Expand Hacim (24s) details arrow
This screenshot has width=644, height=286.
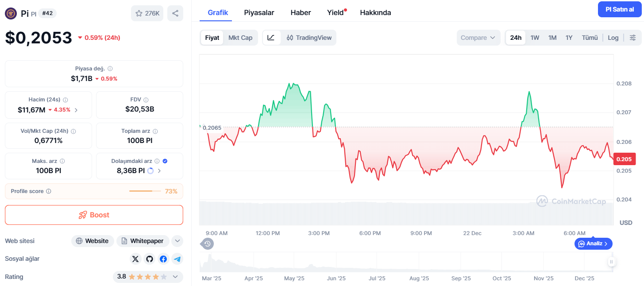pos(76,110)
